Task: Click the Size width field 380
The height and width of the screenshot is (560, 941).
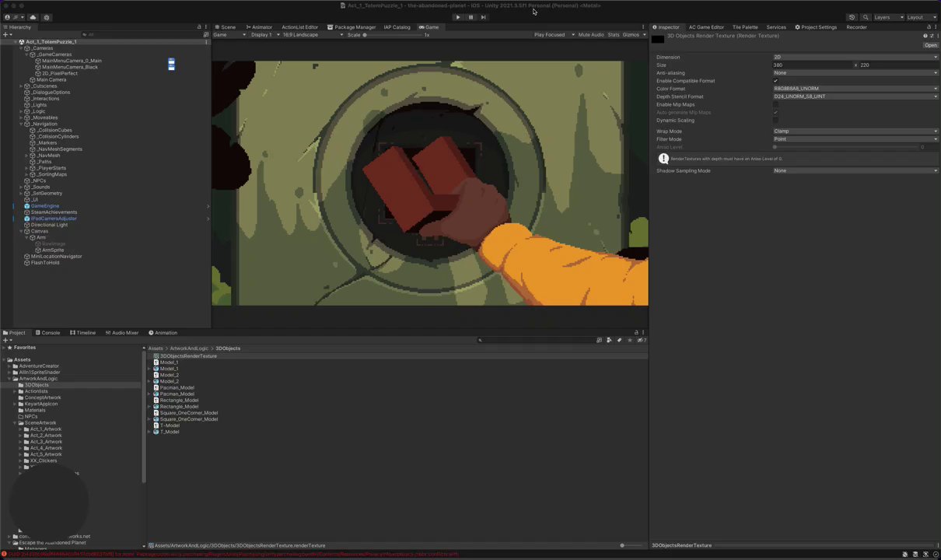Action: [812, 65]
